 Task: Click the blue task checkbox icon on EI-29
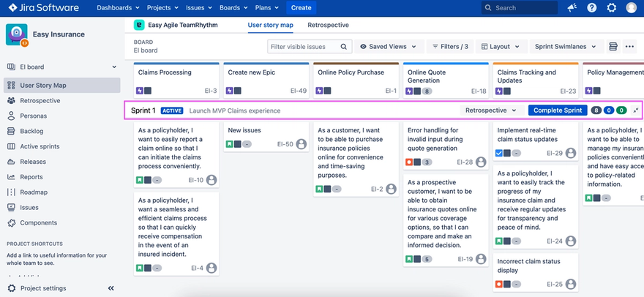coord(499,153)
